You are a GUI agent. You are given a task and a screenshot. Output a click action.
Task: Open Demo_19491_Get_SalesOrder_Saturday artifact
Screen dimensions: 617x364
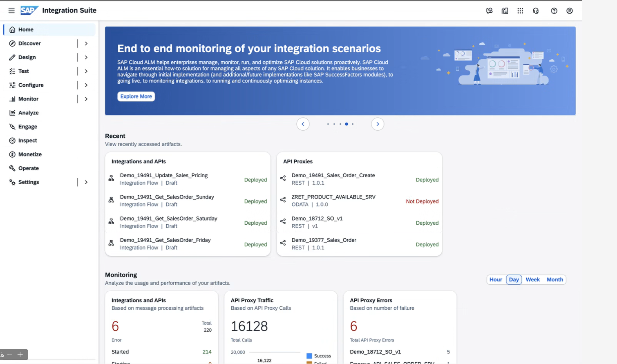169,219
